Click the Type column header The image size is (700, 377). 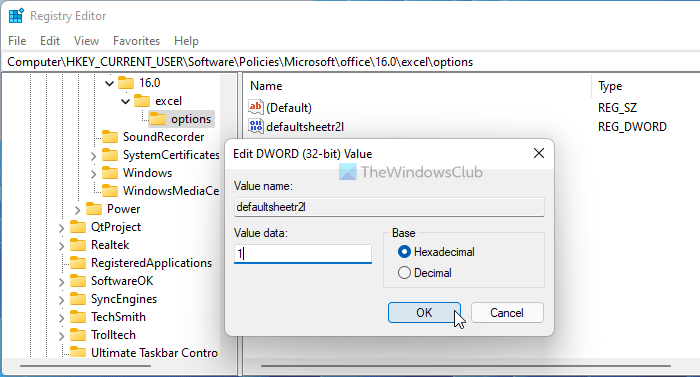coord(610,86)
